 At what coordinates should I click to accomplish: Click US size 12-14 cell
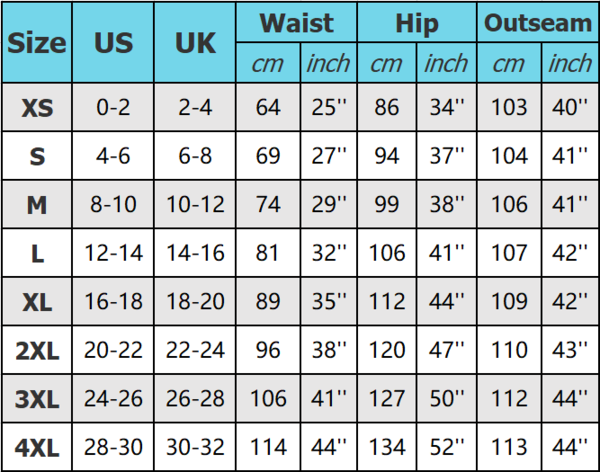pyautogui.click(x=113, y=254)
